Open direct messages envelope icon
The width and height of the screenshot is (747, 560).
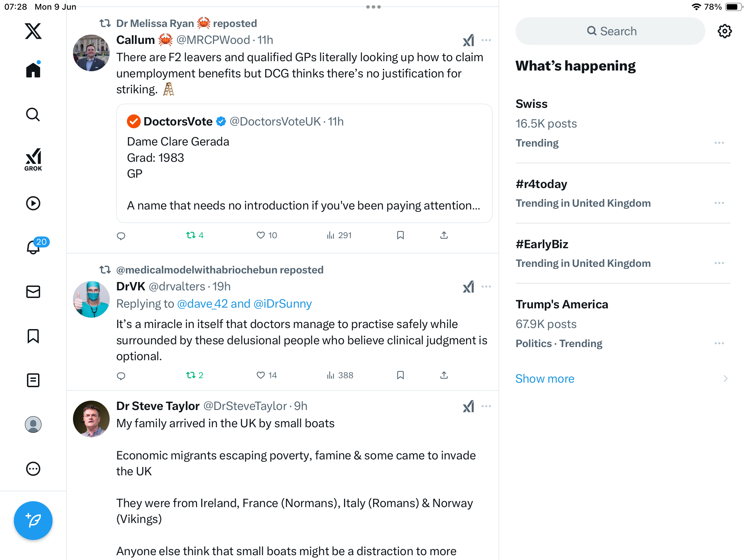click(33, 292)
